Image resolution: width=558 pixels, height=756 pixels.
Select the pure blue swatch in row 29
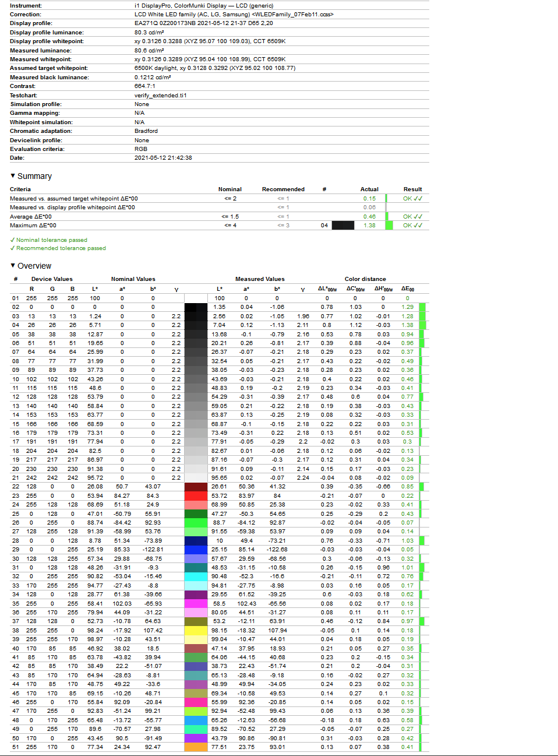tap(196, 550)
